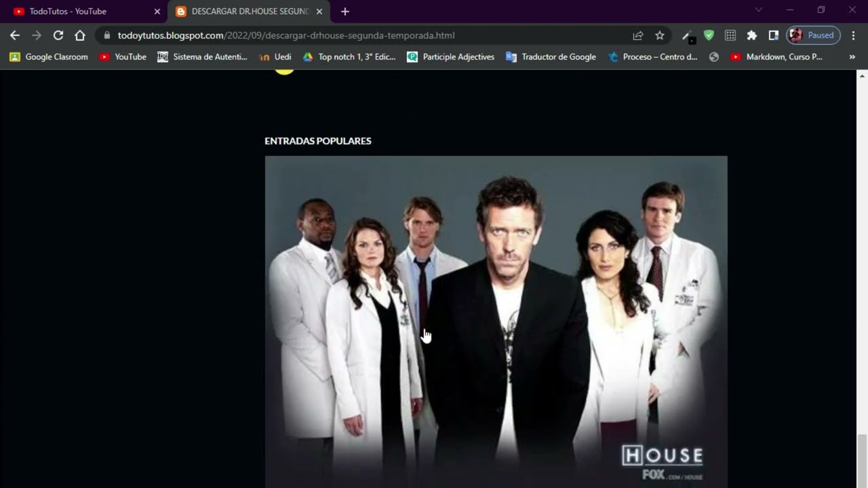Image resolution: width=868 pixels, height=488 pixels.
Task: Expand the bookmarks overflow chevron
Action: (852, 57)
